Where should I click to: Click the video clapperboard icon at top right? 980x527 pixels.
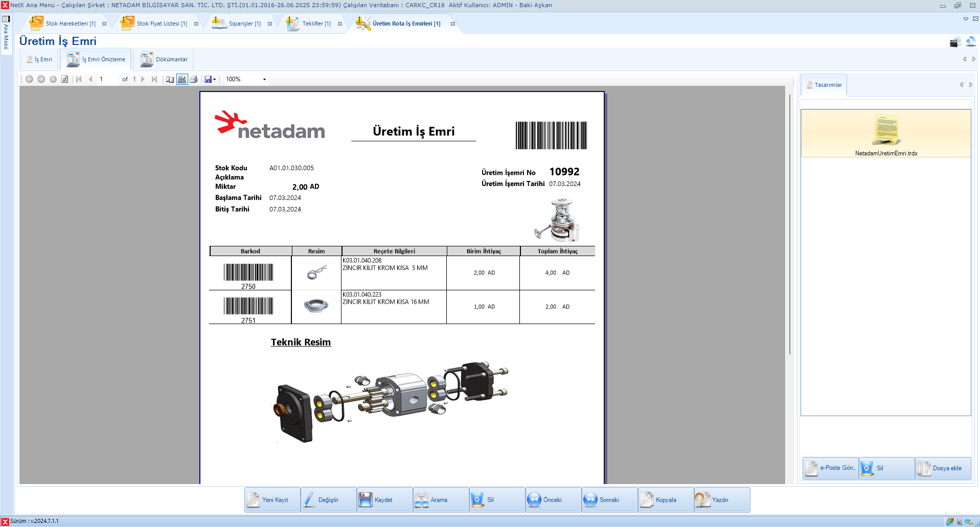(954, 42)
